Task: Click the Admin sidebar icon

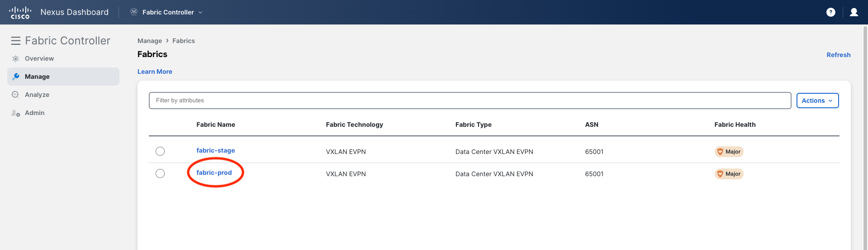Action: 16,113
